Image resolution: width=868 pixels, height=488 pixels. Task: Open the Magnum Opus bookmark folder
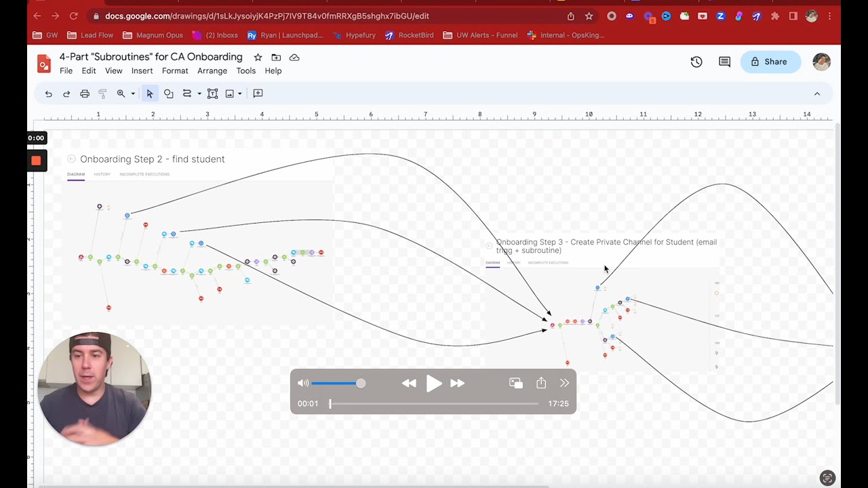tap(153, 35)
